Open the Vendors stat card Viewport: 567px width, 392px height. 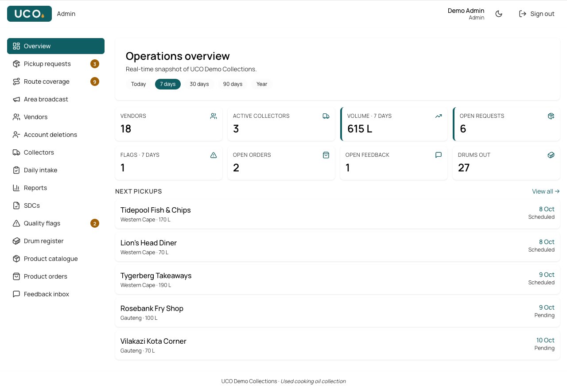tap(169, 124)
